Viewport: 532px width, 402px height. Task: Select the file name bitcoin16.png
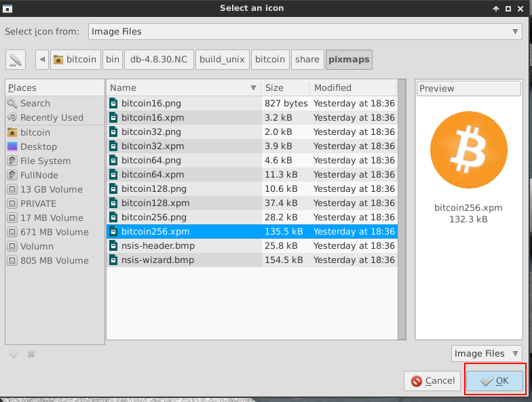(151, 103)
